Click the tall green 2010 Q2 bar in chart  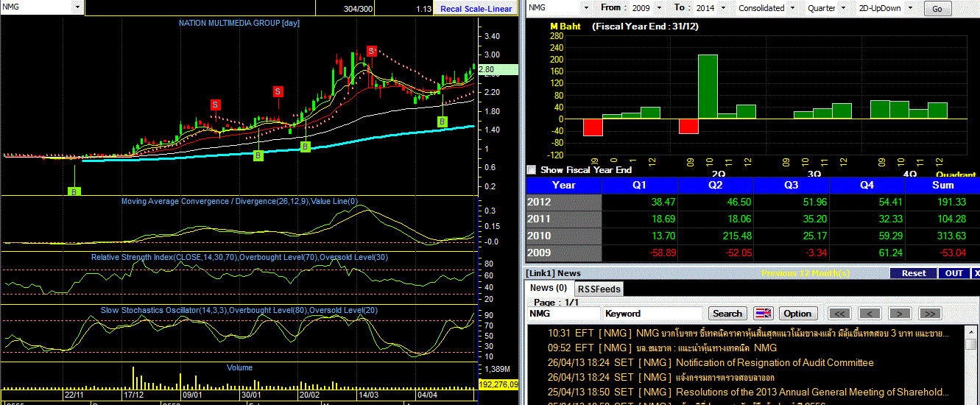(x=708, y=86)
